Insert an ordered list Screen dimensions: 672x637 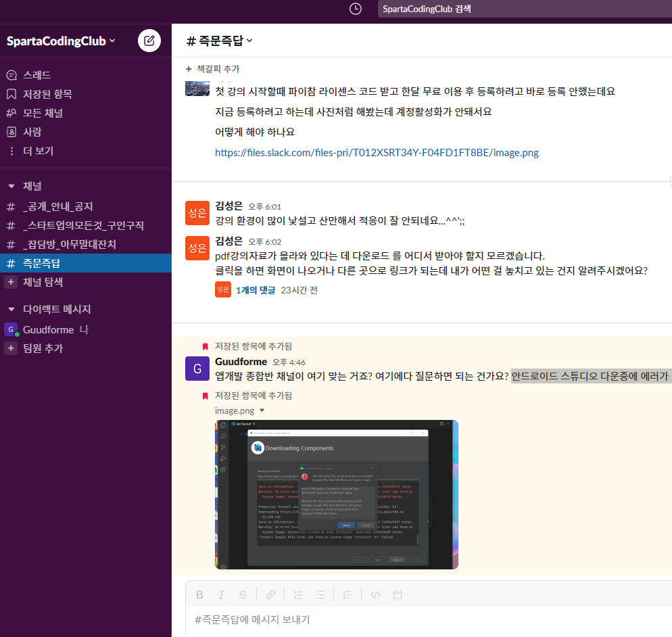tap(298, 594)
